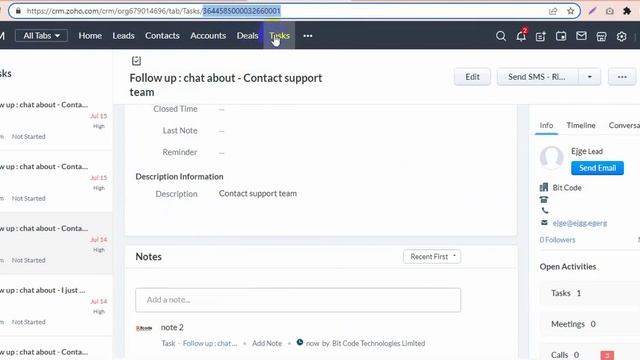Click 'Bit Code Technologies Limited' note author

[x=378, y=343]
